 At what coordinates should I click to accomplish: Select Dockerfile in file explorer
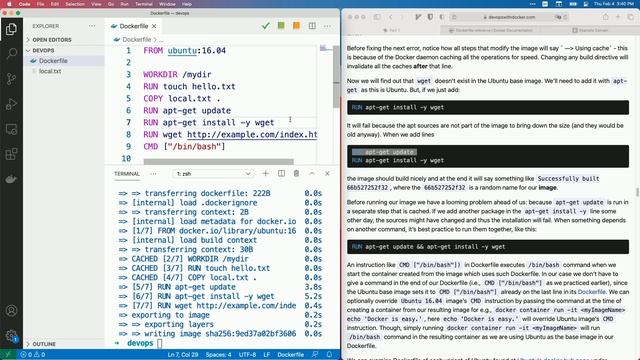53,61
